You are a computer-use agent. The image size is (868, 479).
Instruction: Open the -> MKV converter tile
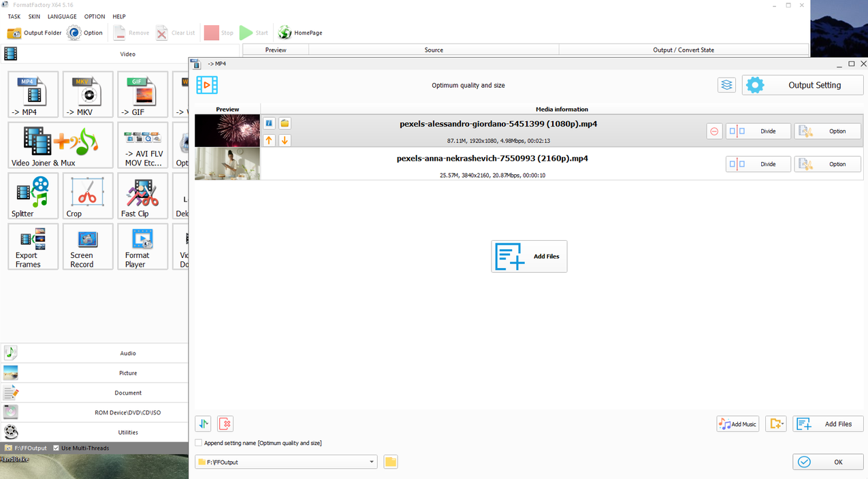click(88, 95)
